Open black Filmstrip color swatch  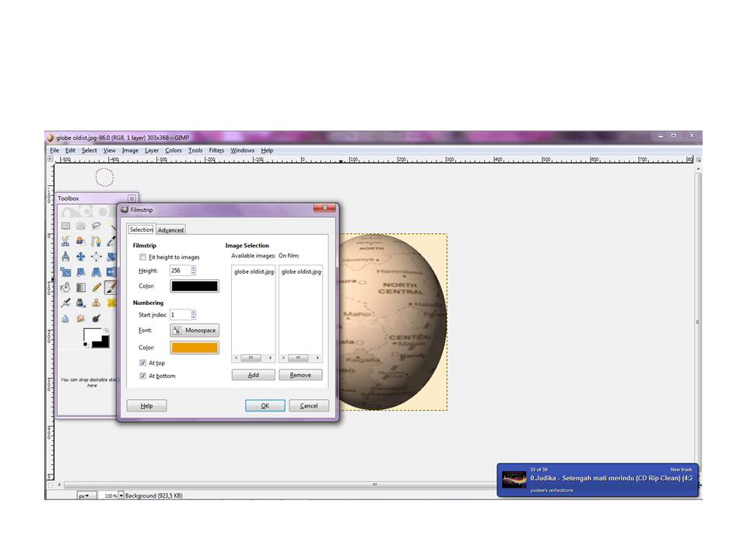(x=195, y=286)
